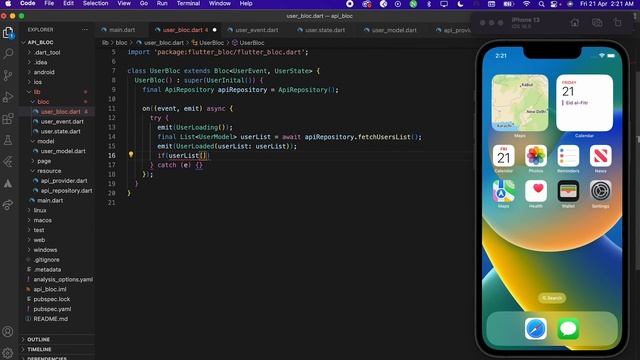Open the Settings app on simulator
640x360 pixels.
[x=600, y=191]
